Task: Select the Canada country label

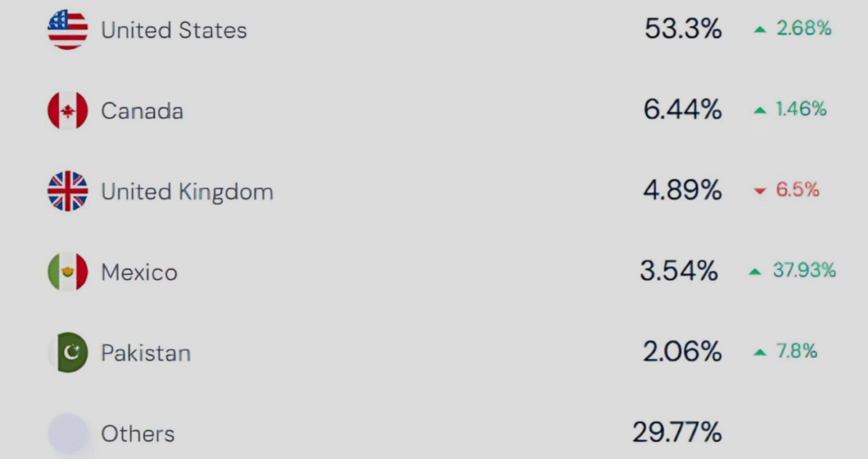Action: pos(142,111)
